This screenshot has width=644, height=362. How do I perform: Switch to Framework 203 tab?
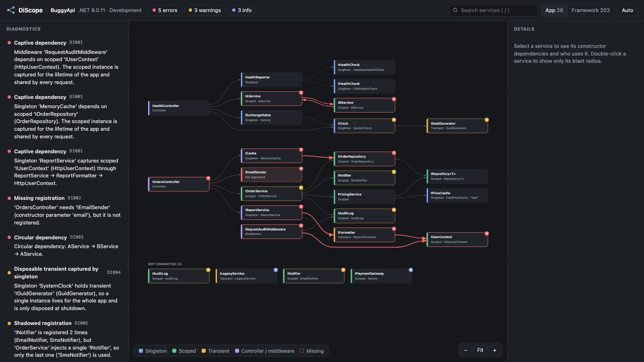coord(590,10)
